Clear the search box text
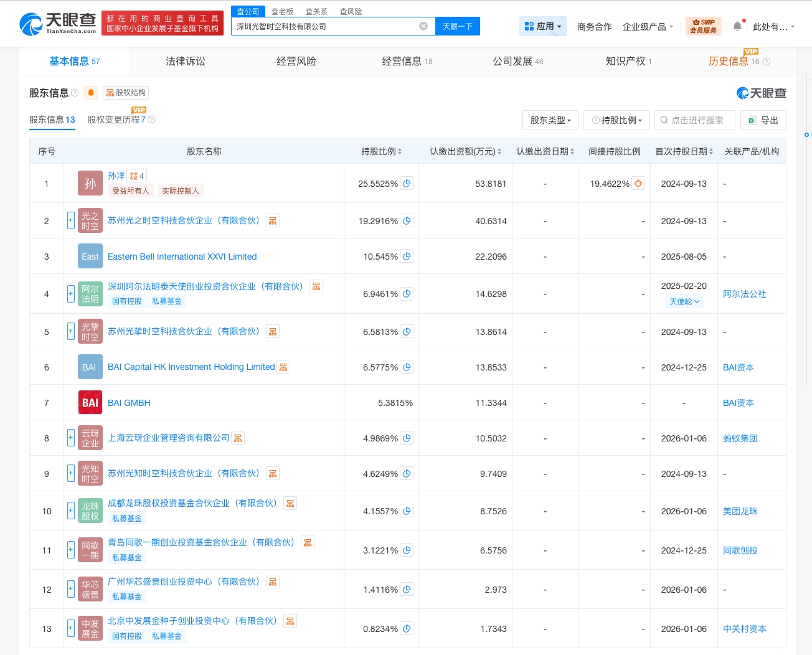812x655 pixels. (x=423, y=26)
